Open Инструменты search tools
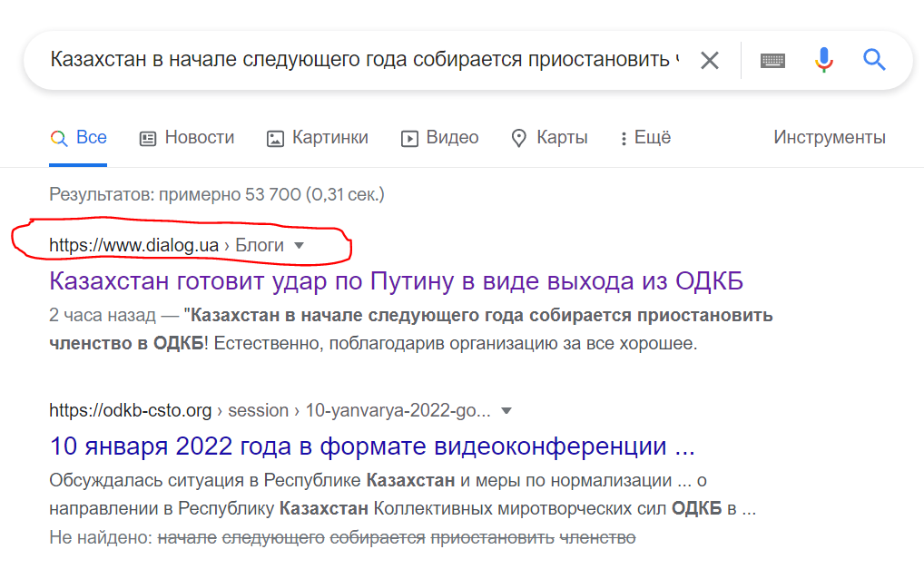The height and width of the screenshot is (569, 924). [x=829, y=137]
